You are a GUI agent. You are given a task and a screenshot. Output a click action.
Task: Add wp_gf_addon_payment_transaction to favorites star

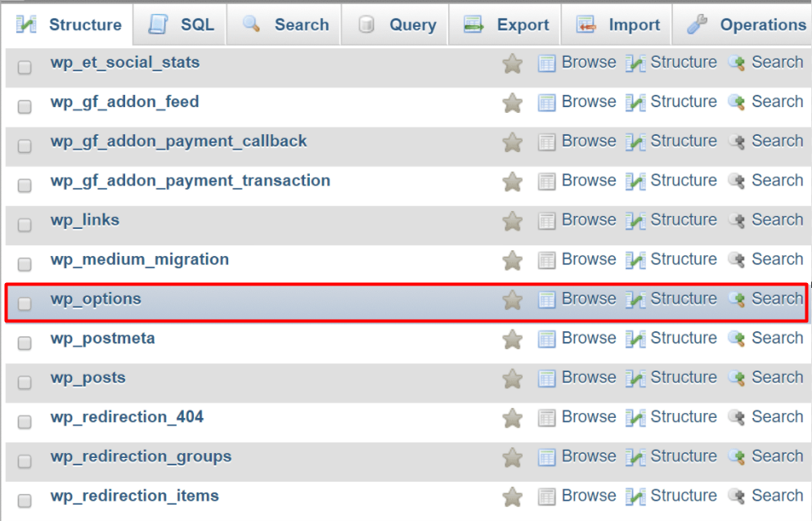coord(512,182)
